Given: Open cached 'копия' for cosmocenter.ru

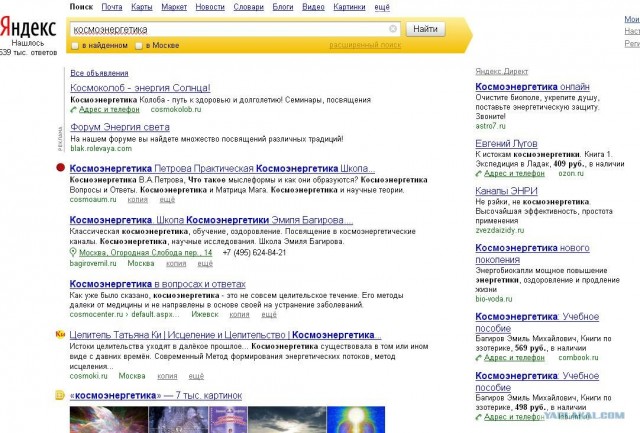Looking at the screenshot, I should pos(239,314).
